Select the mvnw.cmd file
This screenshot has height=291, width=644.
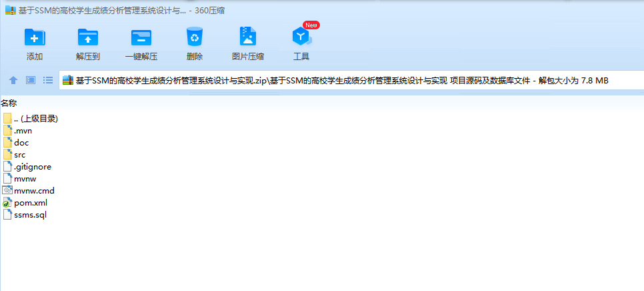[x=29, y=191]
